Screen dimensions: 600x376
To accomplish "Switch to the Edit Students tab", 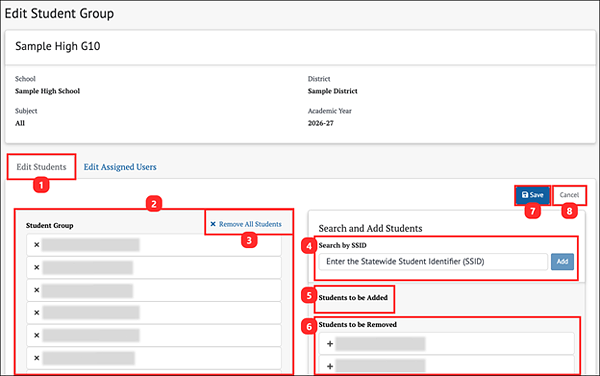I will click(x=41, y=167).
